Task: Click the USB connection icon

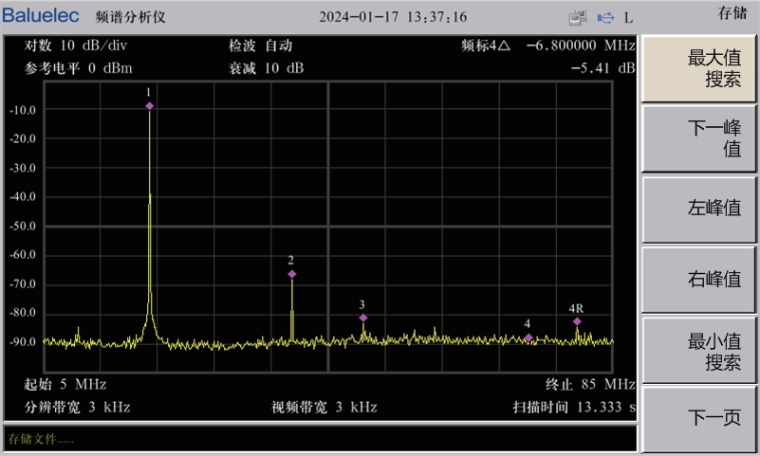Action: 605,17
